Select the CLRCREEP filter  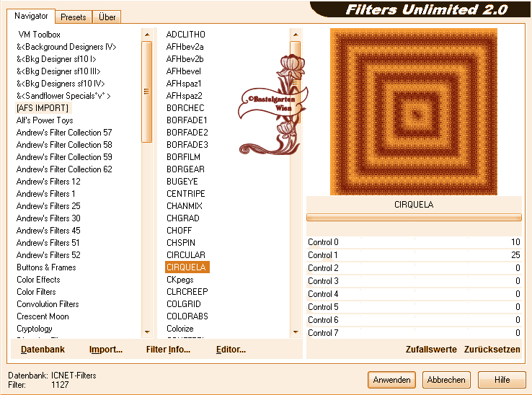click(187, 292)
